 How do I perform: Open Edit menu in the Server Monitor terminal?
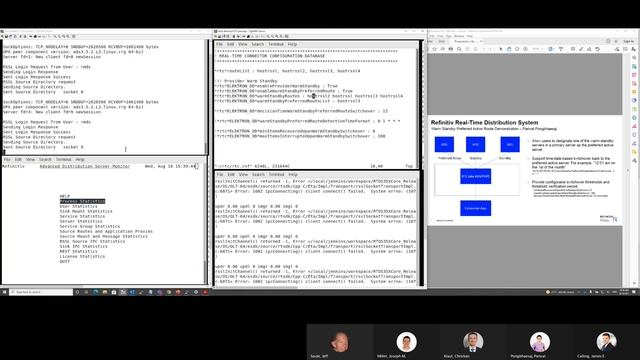click(x=18, y=160)
